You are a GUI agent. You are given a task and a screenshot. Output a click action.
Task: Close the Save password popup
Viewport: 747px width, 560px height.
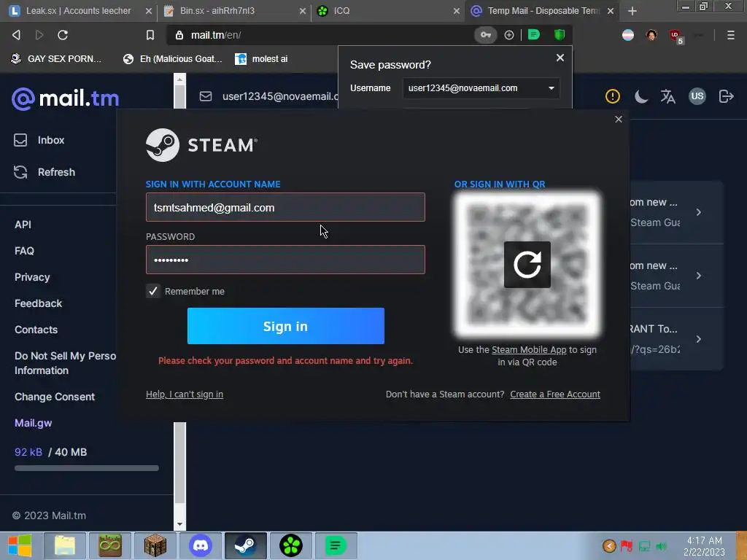(560, 58)
